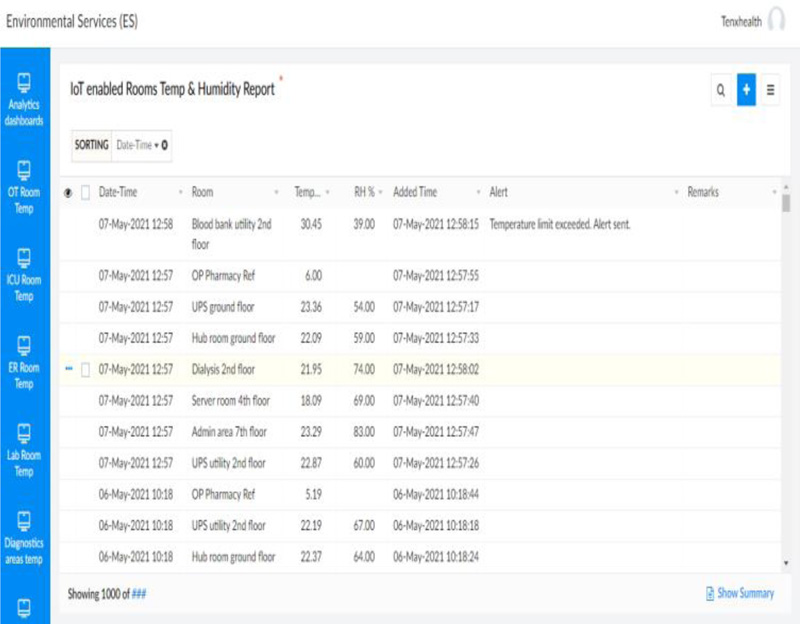
Task: Click the Show Summary link
Action: point(745,593)
